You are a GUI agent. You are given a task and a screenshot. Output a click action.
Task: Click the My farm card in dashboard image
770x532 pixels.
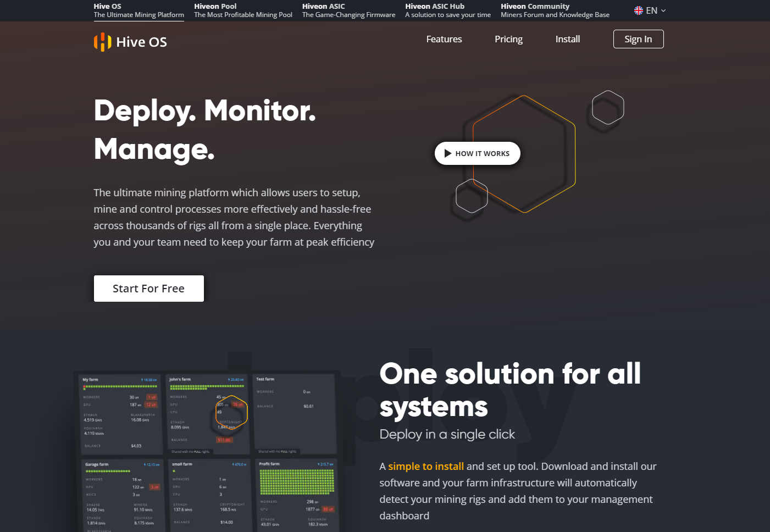pyautogui.click(x=120, y=414)
